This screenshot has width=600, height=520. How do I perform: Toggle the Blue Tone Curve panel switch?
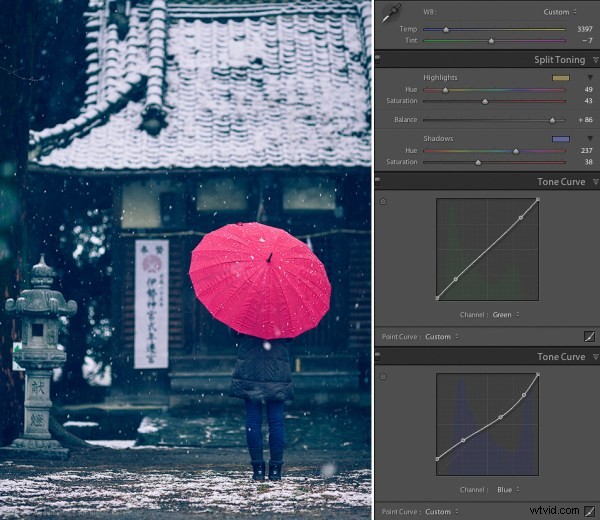coord(378,357)
